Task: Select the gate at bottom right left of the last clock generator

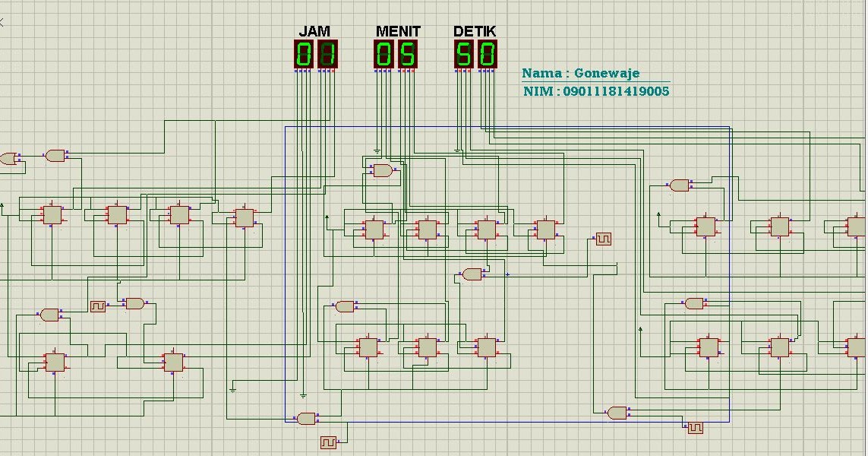Action: click(x=617, y=413)
